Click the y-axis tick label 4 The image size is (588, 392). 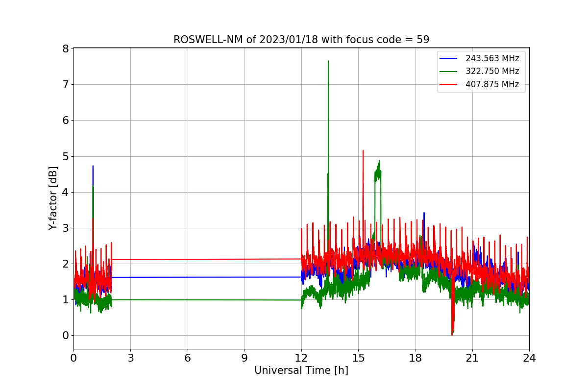coord(65,192)
